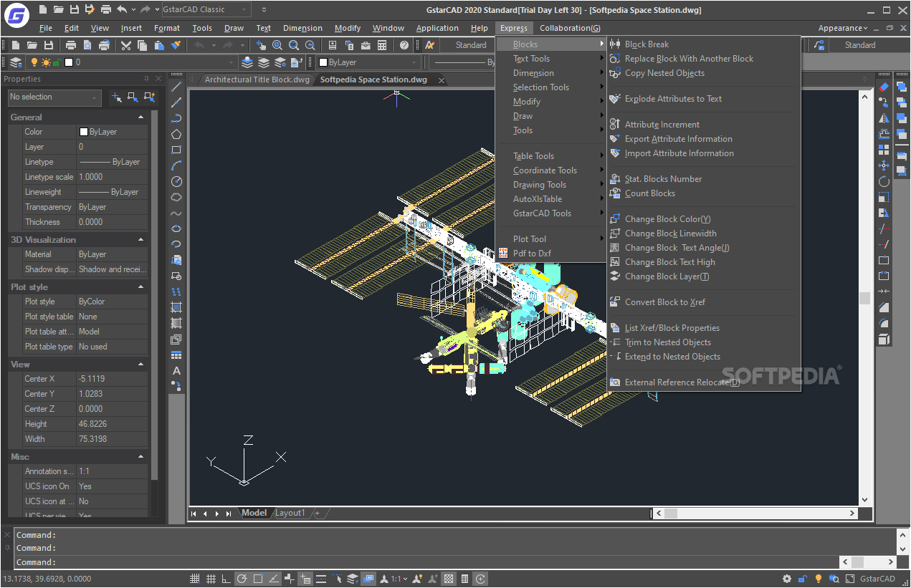Viewport: 911px width, 588px height.
Task: Select the Multiline Text tool
Action: click(x=176, y=370)
